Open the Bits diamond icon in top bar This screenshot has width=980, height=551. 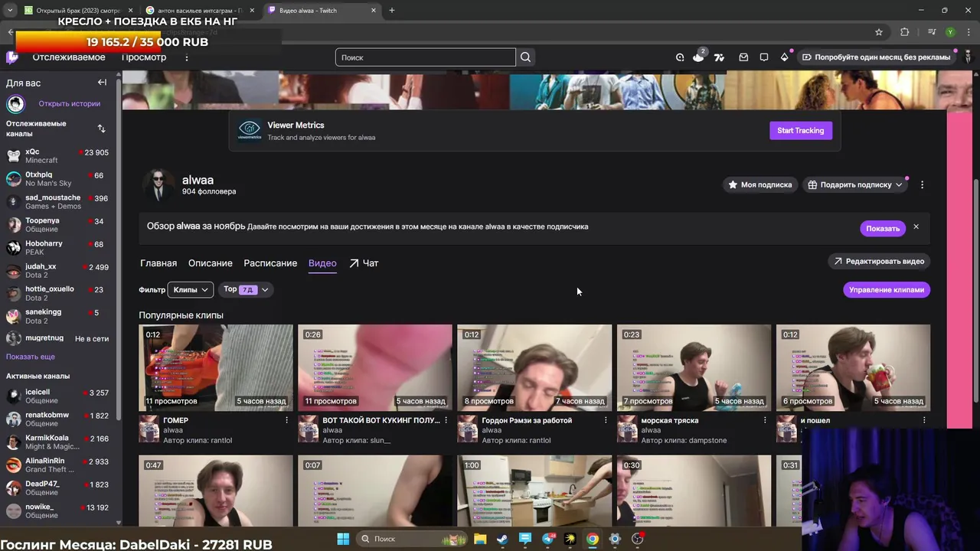[784, 57]
